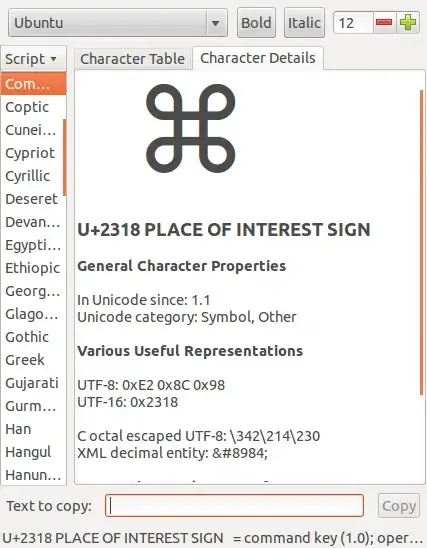Choose Ethiopic from script list
The image size is (427, 548).
(x=32, y=268)
